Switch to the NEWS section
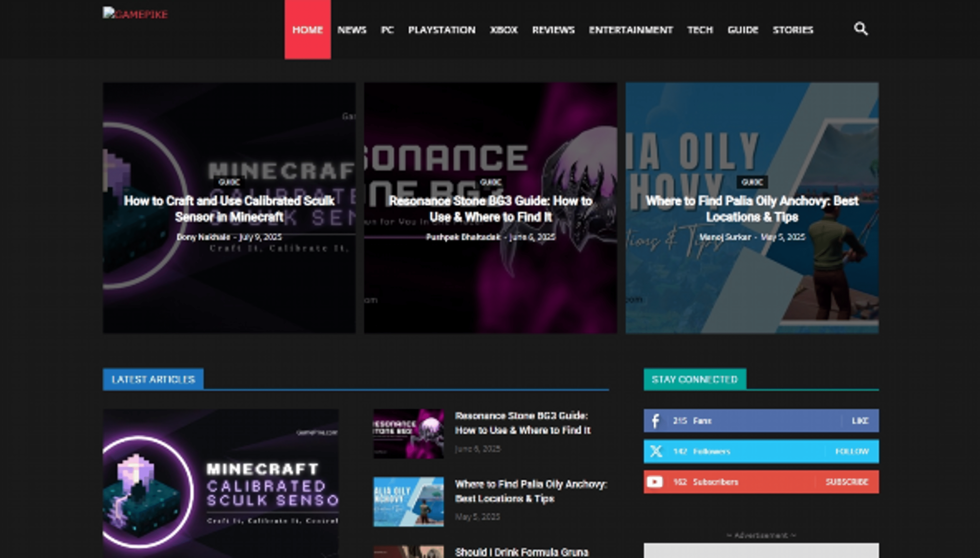The height and width of the screenshot is (558, 980). (352, 30)
